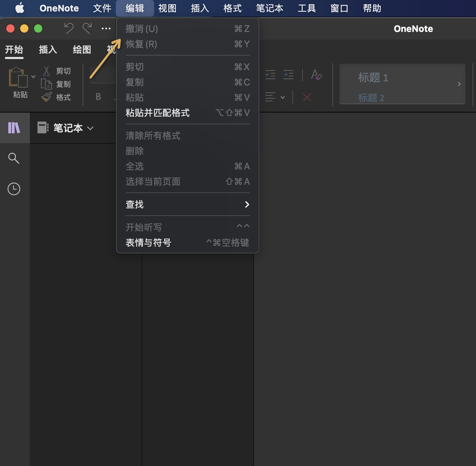The height and width of the screenshot is (466, 476).
Task: Click the 剪切 label in ribbon
Action: (x=63, y=71)
